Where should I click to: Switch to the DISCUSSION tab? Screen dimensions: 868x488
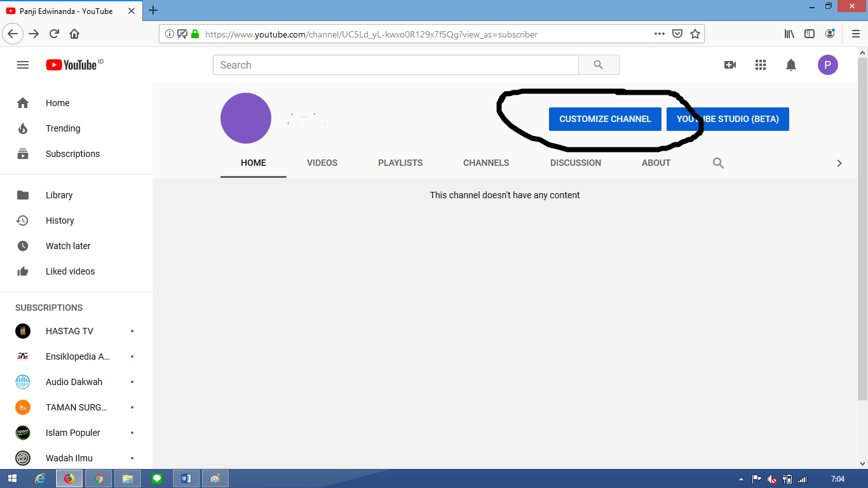pos(576,163)
